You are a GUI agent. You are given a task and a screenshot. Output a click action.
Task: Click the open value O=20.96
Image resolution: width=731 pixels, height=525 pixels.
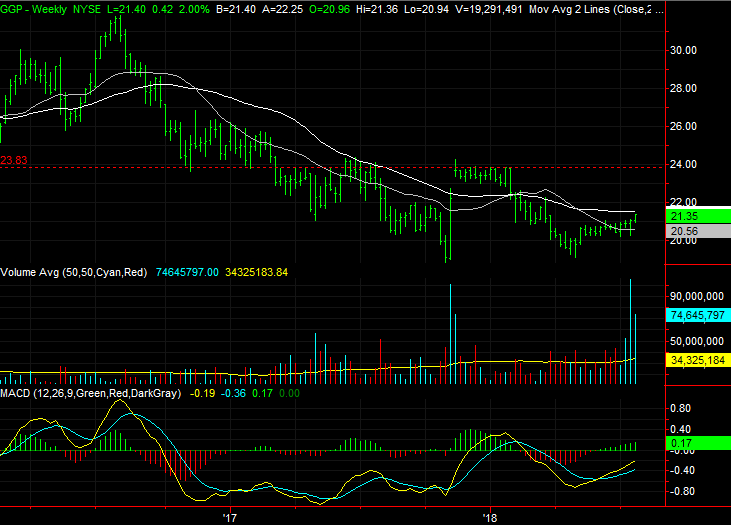click(x=329, y=9)
